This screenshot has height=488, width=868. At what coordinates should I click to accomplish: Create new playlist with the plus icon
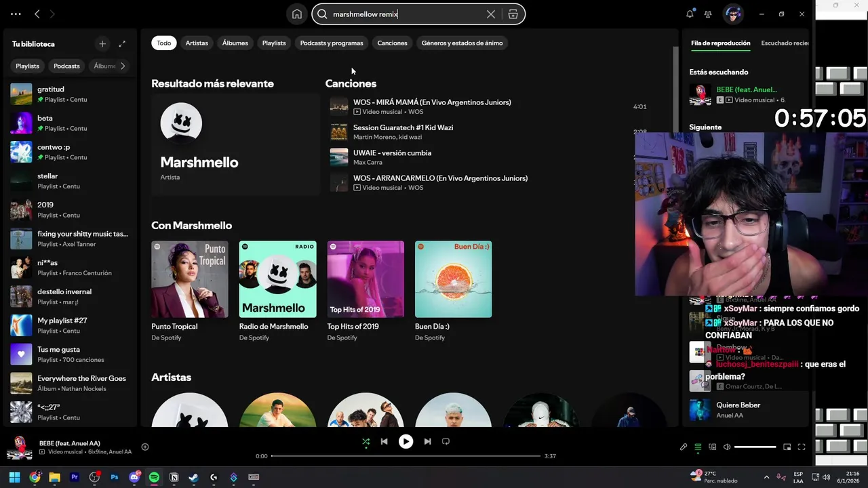(x=102, y=44)
